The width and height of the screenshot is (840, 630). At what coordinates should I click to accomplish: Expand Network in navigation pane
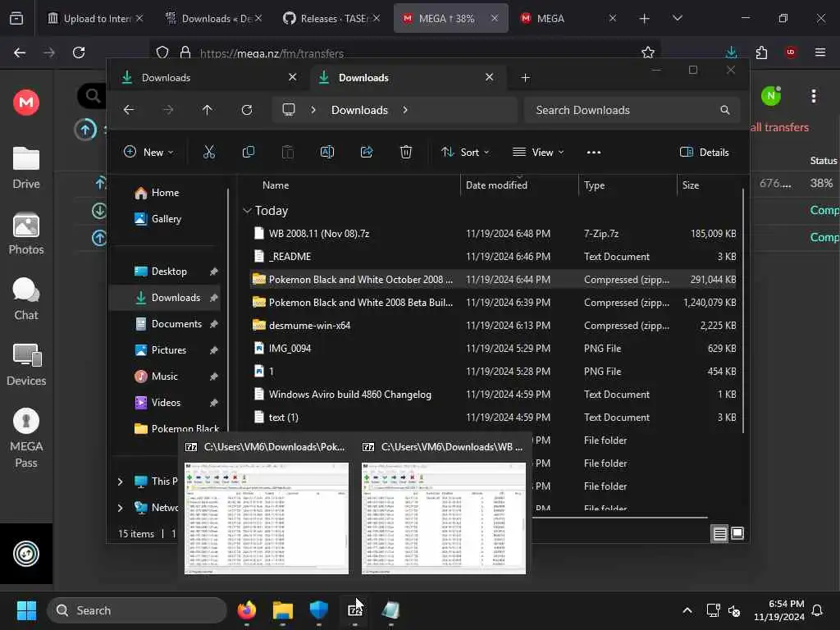[x=120, y=507]
